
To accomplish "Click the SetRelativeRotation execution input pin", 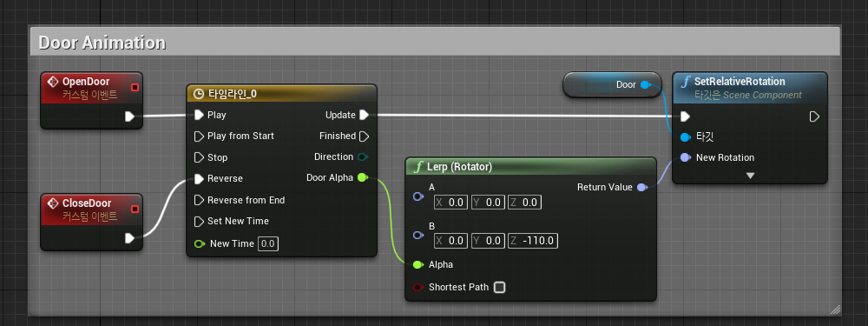I will click(686, 116).
